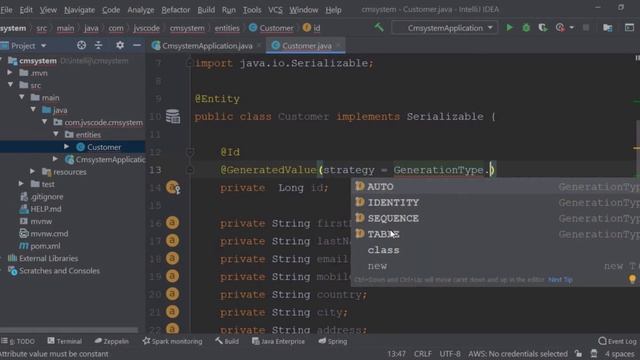Click Customer breadcrumb in navigation bar
Viewport: 640px width, 360px height.
271,28
